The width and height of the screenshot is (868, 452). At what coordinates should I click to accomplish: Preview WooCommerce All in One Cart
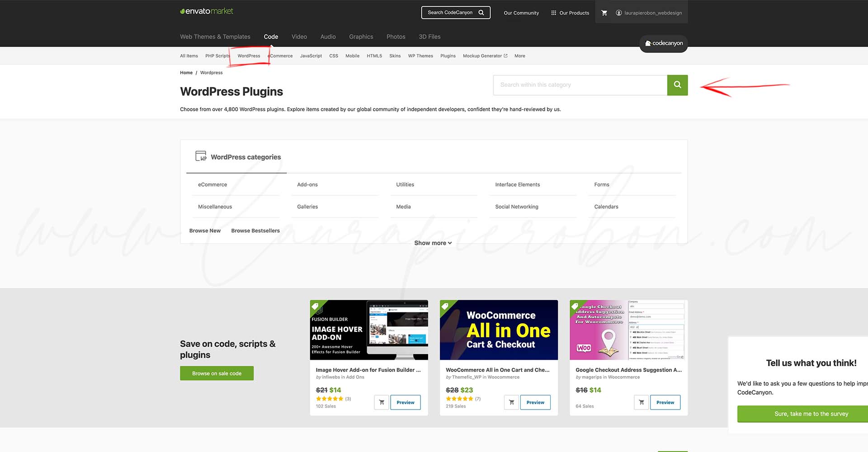click(535, 402)
